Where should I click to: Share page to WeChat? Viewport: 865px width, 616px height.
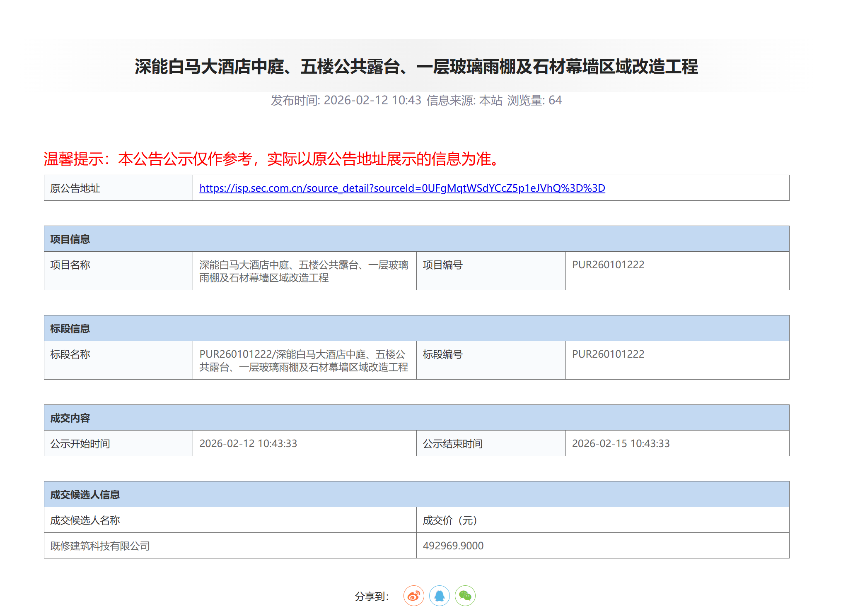[x=465, y=596]
